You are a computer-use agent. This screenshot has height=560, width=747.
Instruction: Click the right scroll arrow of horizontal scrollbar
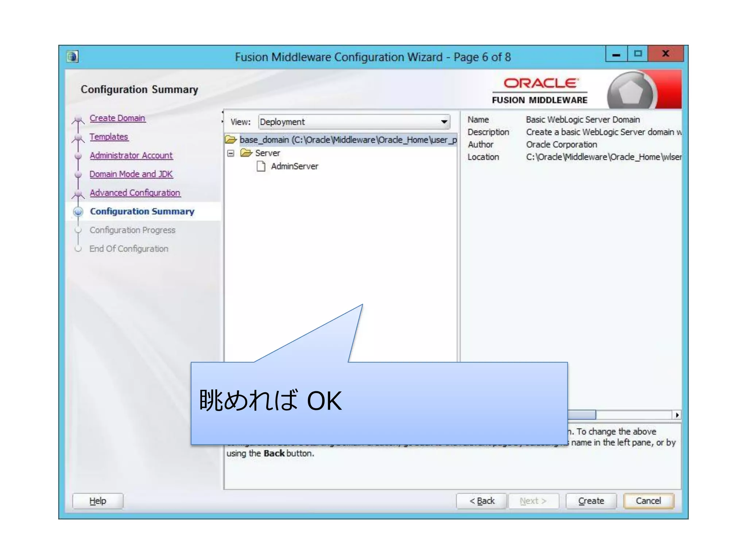[x=677, y=415]
